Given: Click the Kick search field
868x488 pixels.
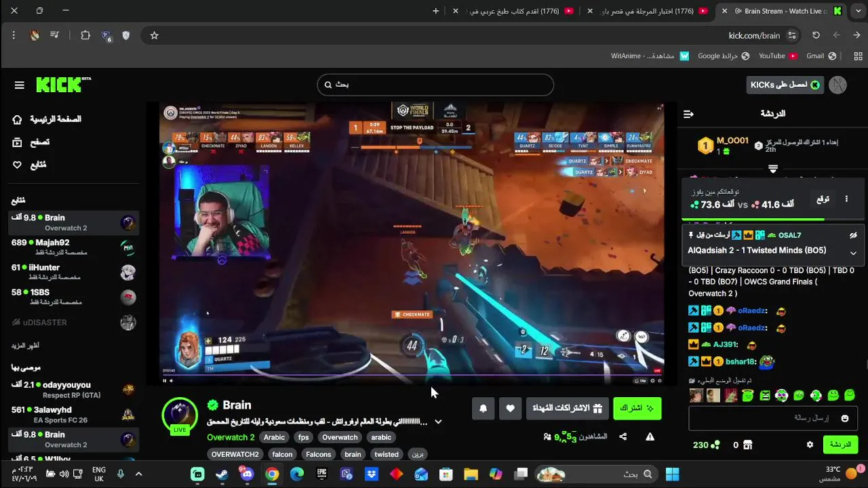Looking at the screenshot, I should [435, 85].
